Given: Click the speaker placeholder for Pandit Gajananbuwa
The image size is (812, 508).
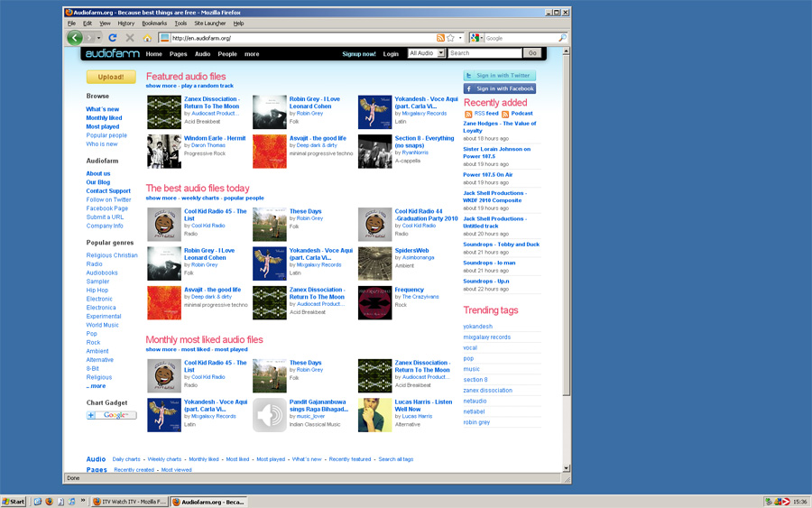Looking at the screenshot, I should tap(269, 415).
